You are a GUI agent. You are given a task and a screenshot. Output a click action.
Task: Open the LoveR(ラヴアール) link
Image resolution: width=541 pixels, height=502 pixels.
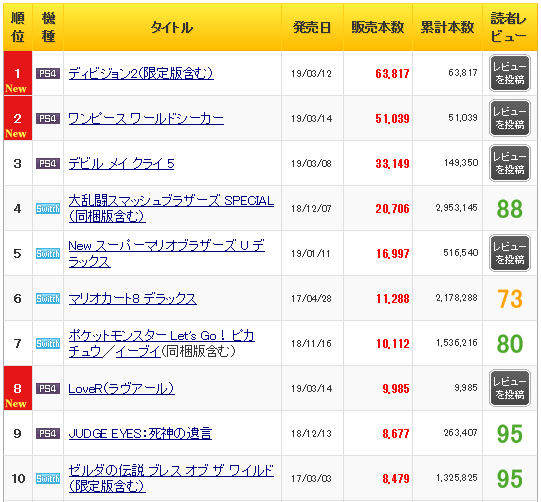121,388
